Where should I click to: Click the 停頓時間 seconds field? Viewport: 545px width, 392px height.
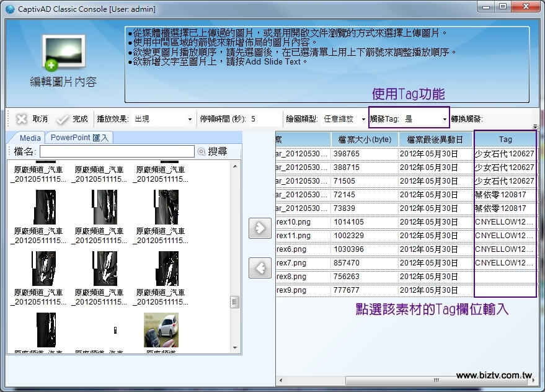coord(264,119)
